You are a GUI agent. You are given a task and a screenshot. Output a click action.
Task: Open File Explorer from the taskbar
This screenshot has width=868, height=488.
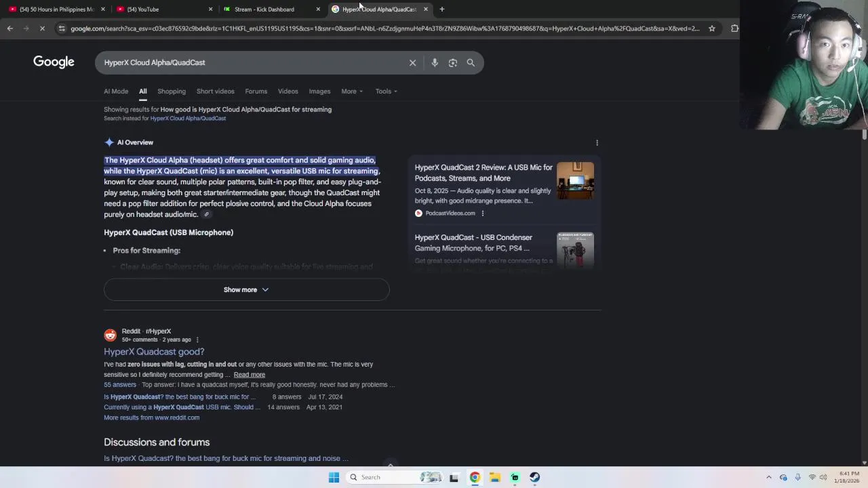pos(495,477)
